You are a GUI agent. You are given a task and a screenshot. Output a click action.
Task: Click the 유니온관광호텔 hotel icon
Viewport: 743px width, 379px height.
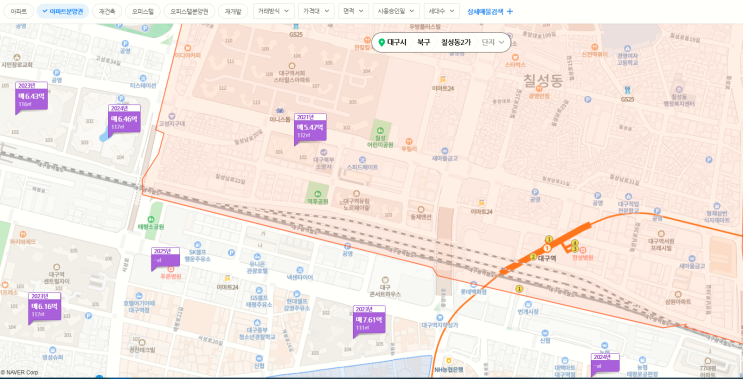(x=257, y=256)
